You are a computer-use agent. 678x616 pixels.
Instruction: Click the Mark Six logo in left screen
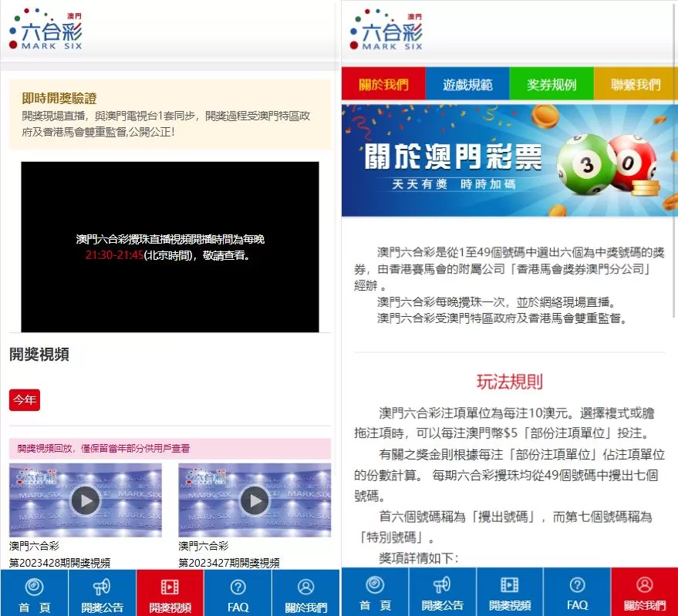(46, 29)
